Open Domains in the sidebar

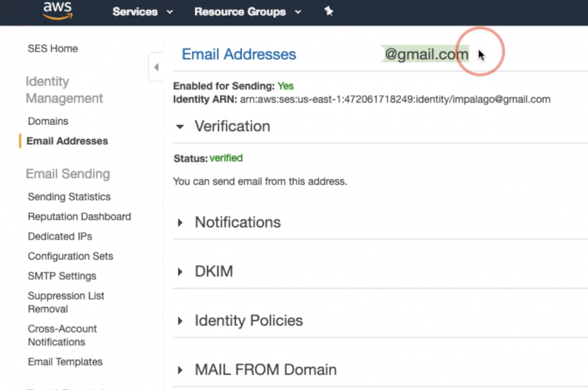[x=48, y=121]
